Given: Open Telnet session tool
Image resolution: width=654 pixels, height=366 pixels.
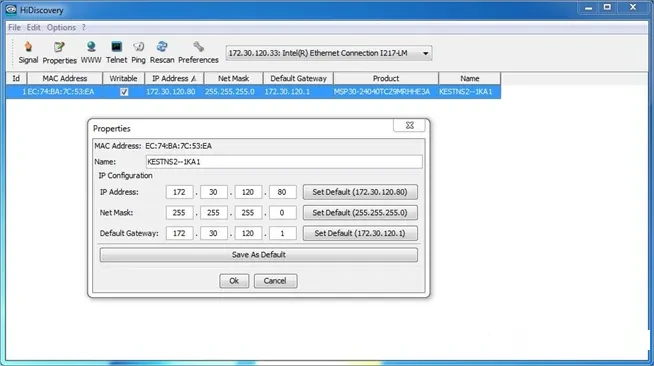Looking at the screenshot, I should (x=116, y=53).
